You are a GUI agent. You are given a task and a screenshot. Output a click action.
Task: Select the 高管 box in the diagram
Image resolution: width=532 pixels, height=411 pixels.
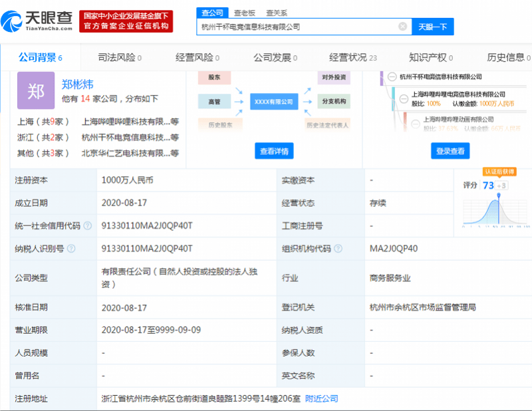click(x=214, y=102)
